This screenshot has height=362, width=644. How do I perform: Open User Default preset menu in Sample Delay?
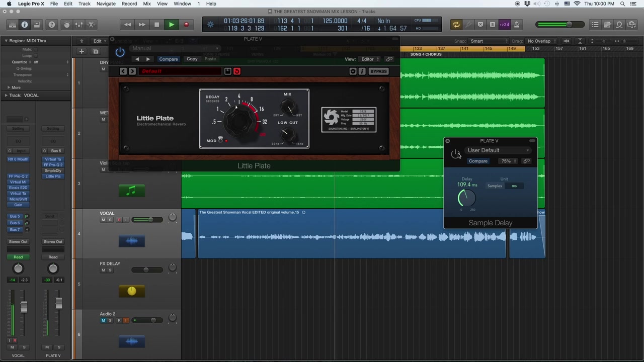(x=498, y=150)
